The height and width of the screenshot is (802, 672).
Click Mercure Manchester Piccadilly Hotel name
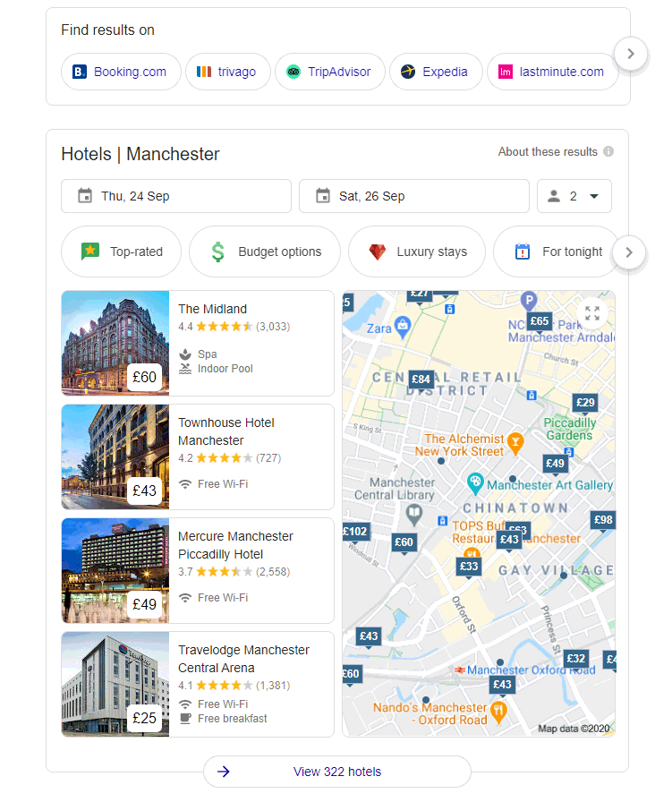[235, 545]
